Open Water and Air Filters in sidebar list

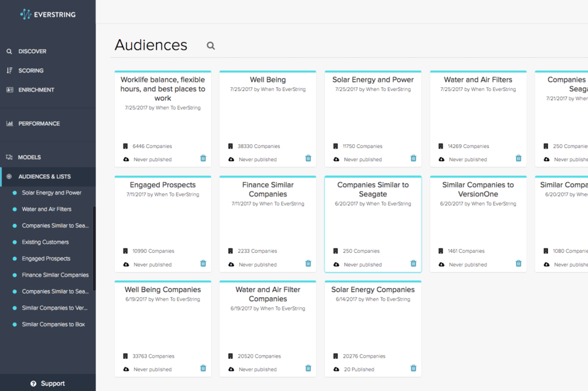point(47,210)
